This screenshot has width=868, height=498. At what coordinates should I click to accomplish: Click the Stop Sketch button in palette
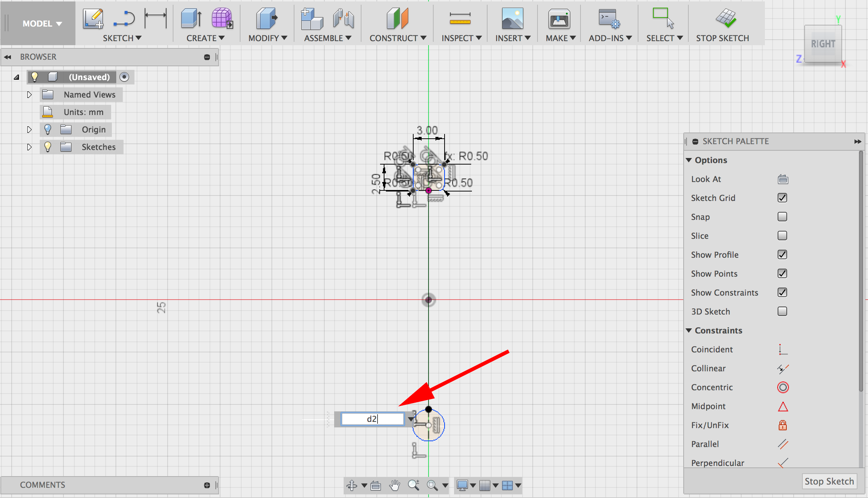coord(829,481)
